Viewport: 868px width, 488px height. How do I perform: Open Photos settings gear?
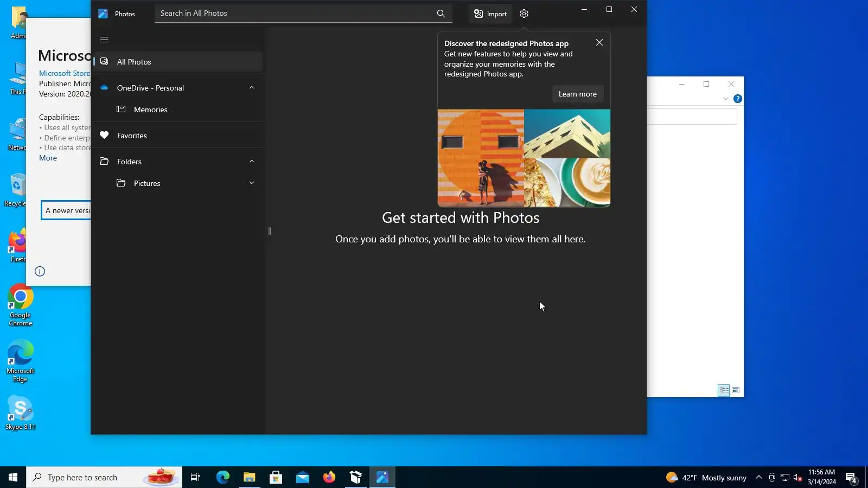[x=524, y=14]
